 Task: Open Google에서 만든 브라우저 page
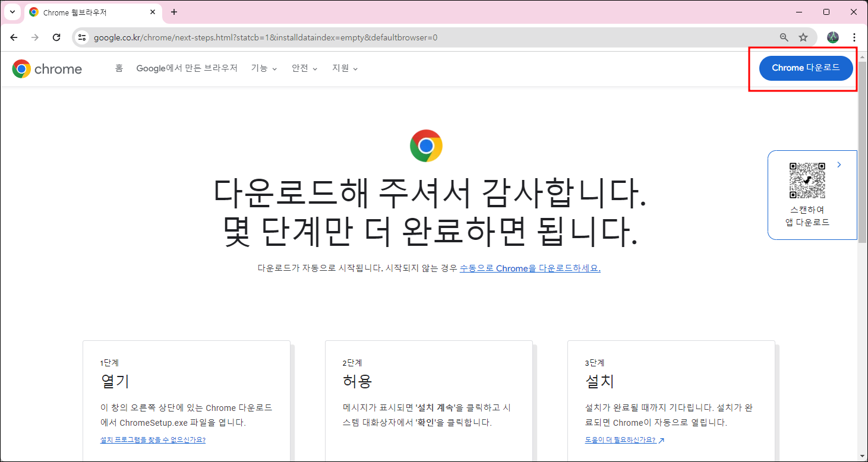[187, 68]
